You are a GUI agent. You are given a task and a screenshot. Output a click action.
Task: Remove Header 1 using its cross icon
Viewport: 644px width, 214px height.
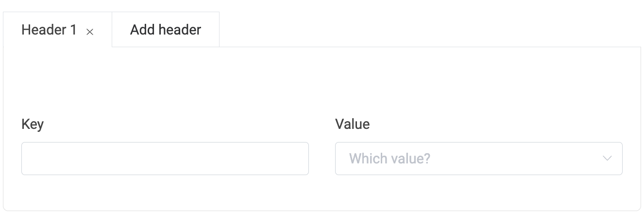90,32
